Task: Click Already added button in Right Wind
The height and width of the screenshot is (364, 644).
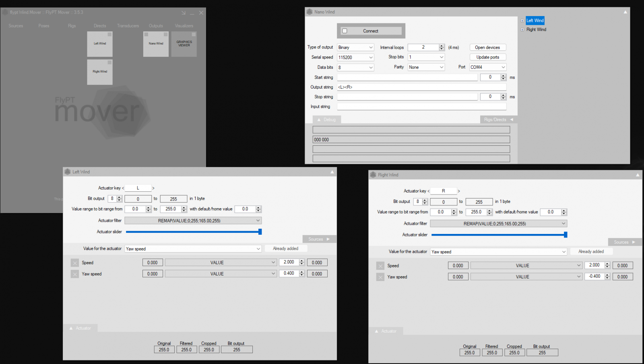Action: 591,251
